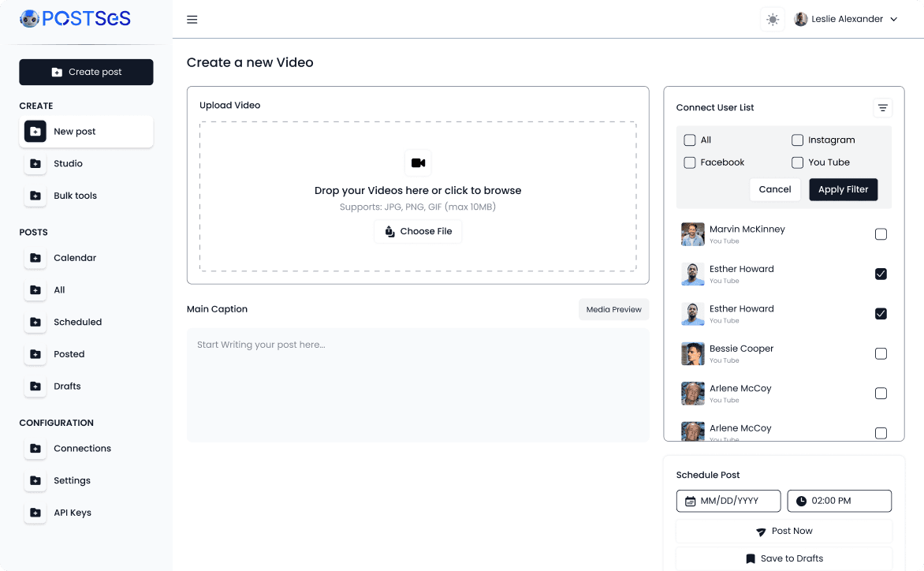Image resolution: width=924 pixels, height=571 pixels.
Task: Uncheck Esther Howard's first checkbox
Action: pyautogui.click(x=881, y=274)
